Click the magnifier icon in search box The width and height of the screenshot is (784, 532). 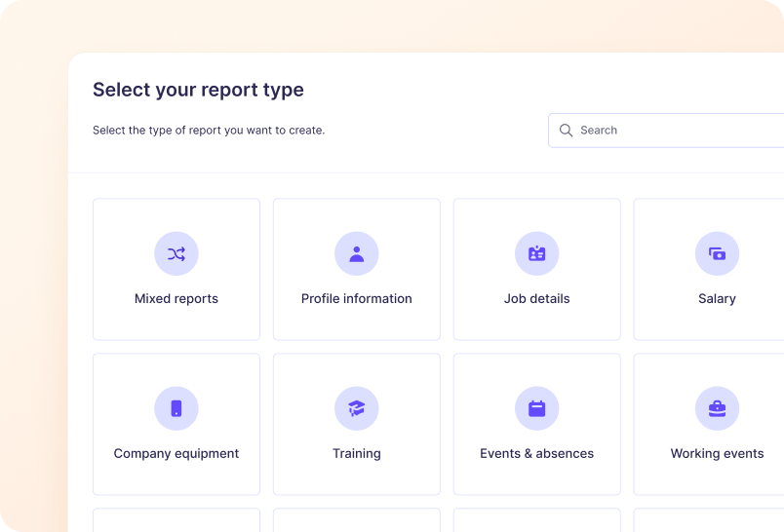[566, 131]
